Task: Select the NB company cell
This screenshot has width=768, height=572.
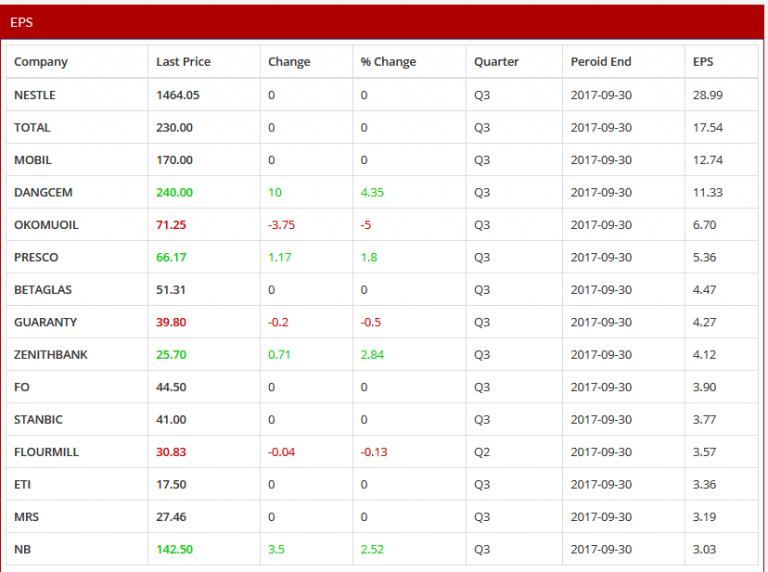Action: click(x=23, y=549)
